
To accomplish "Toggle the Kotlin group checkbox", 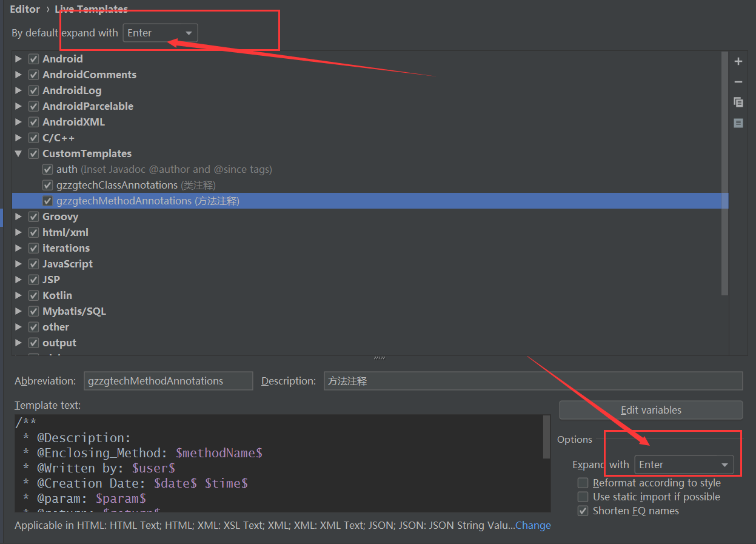I will (x=34, y=295).
